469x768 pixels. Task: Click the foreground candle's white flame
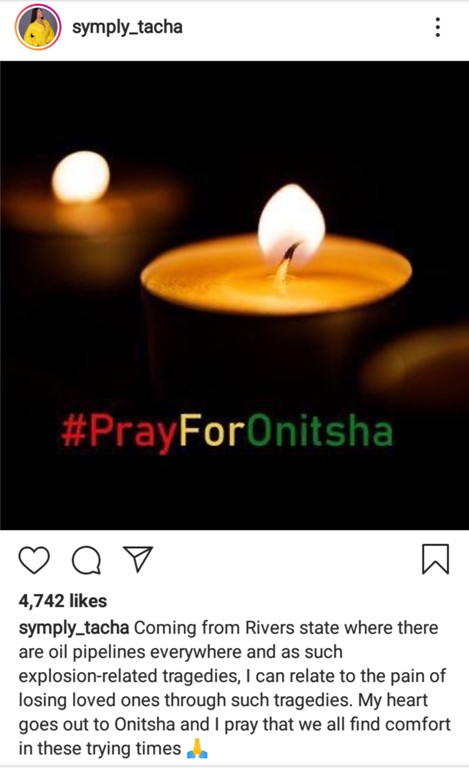pyautogui.click(x=291, y=223)
